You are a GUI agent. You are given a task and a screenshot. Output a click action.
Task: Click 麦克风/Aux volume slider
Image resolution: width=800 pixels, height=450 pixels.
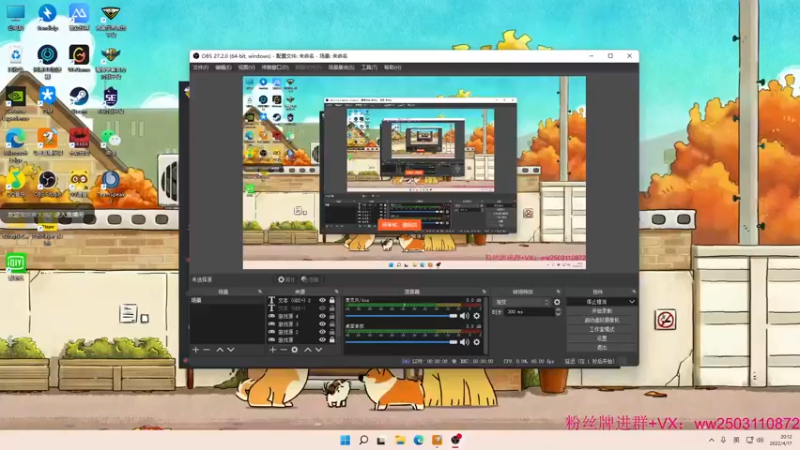pos(402,316)
